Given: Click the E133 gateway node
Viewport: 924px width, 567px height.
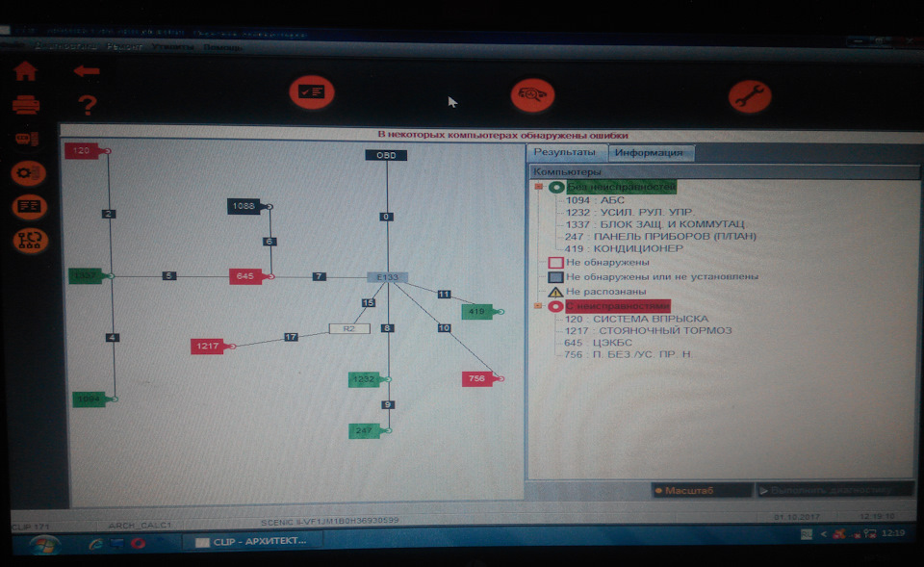Looking at the screenshot, I should click(x=387, y=277).
